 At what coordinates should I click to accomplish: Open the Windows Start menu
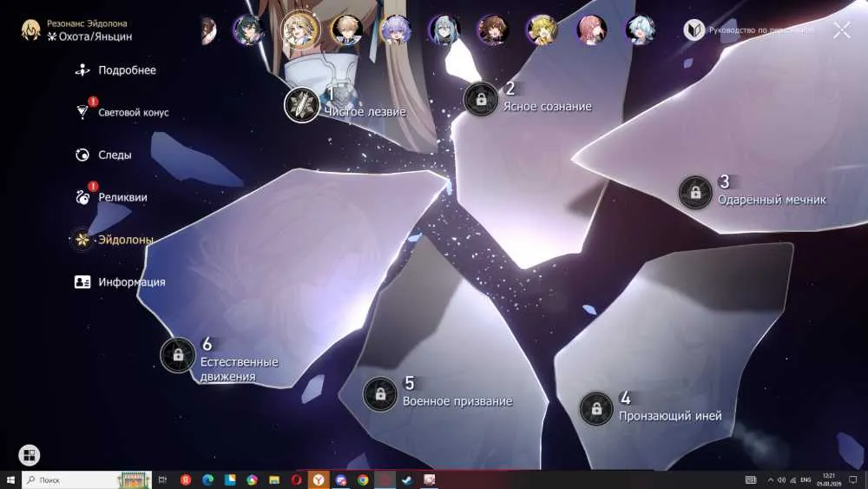tap(10, 479)
